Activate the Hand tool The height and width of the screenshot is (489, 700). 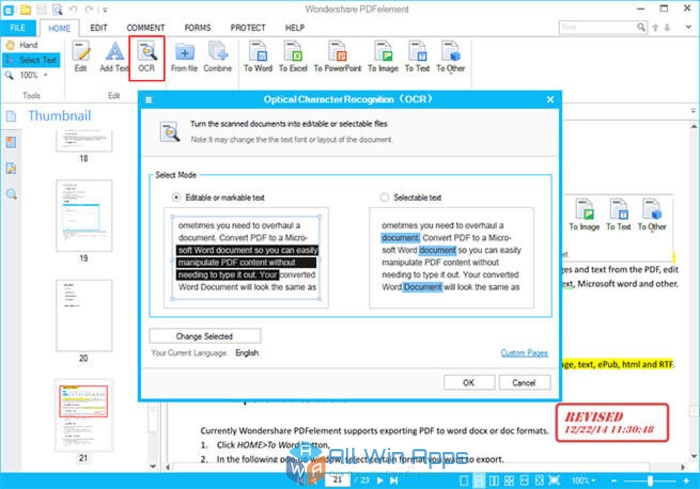(x=22, y=45)
